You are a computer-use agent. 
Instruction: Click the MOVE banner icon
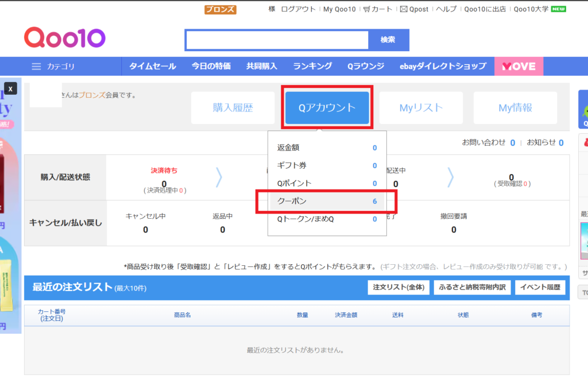point(519,66)
